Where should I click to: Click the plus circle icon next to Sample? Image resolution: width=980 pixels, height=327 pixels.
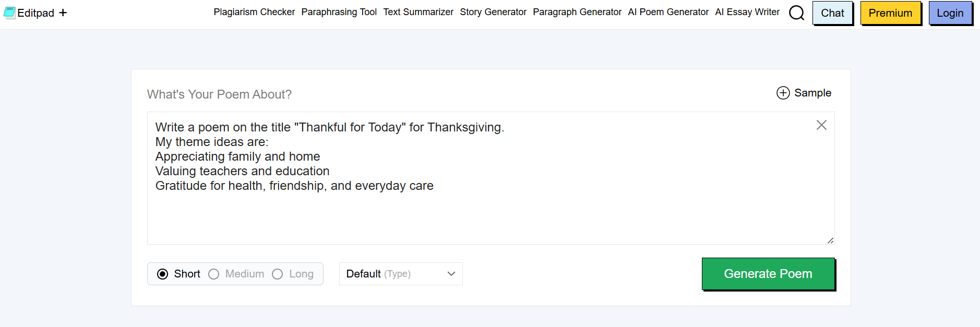click(782, 93)
